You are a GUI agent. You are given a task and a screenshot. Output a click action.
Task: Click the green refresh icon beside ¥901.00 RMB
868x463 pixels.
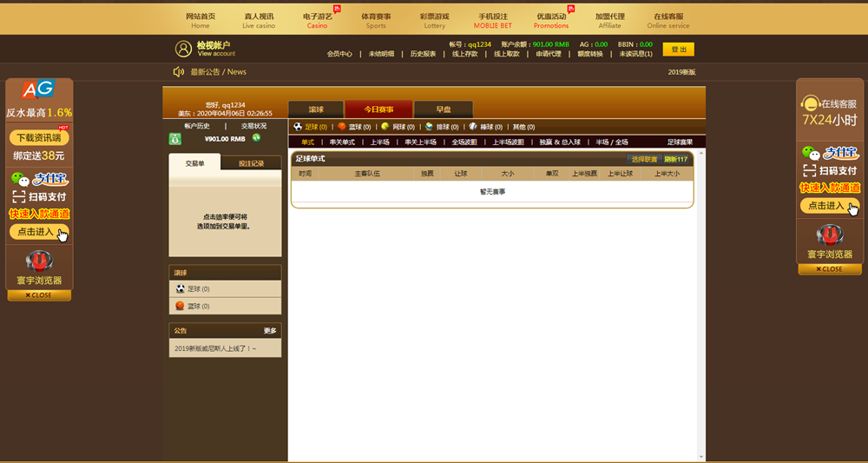(x=257, y=138)
